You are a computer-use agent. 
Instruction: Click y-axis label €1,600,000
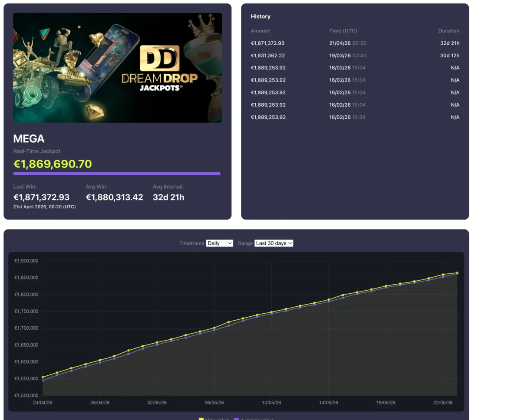click(26, 362)
